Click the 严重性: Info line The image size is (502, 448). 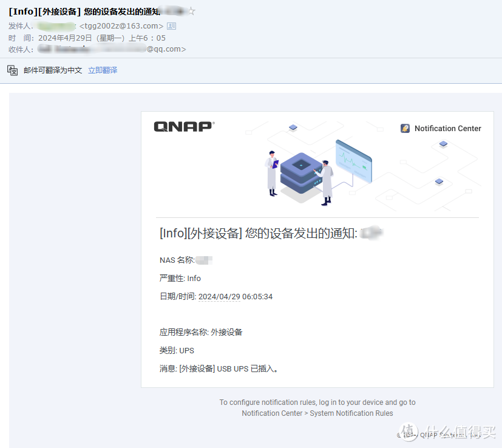(180, 278)
